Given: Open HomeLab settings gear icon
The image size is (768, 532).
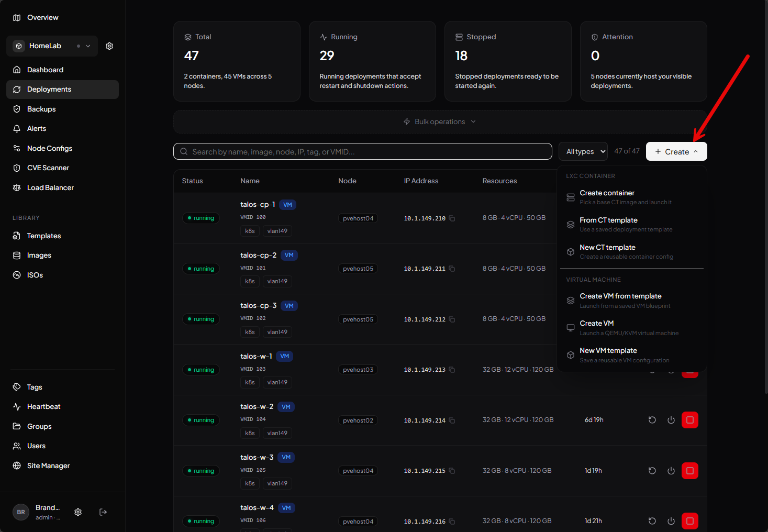Looking at the screenshot, I should [x=109, y=46].
